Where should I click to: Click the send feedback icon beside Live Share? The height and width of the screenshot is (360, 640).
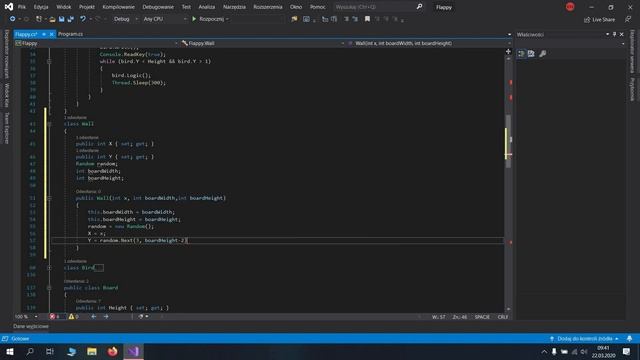pyautogui.click(x=628, y=19)
